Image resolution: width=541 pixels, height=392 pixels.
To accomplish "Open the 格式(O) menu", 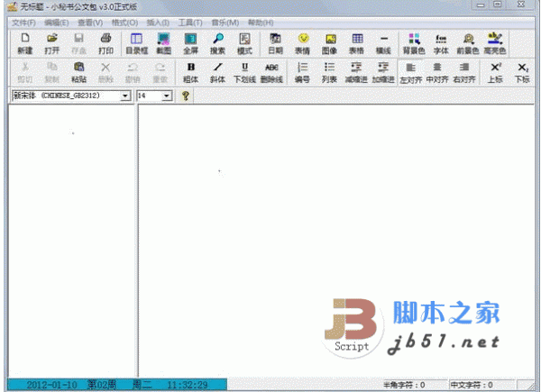I will pos(124,23).
